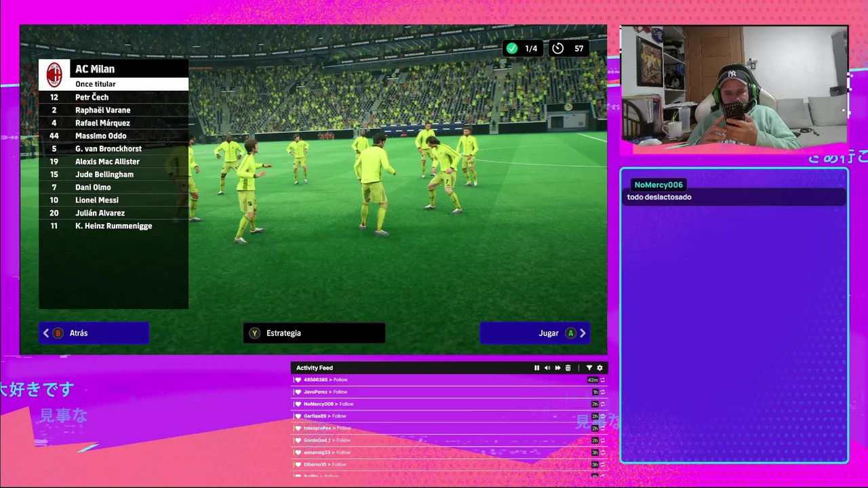Image resolution: width=868 pixels, height=488 pixels.
Task: Select Julián Alvarez in the lineup
Action: pyautogui.click(x=113, y=213)
